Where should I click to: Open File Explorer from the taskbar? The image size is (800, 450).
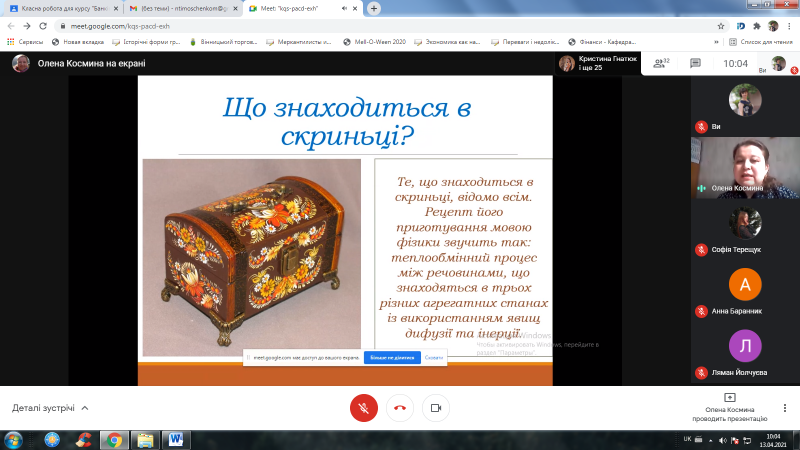145,440
